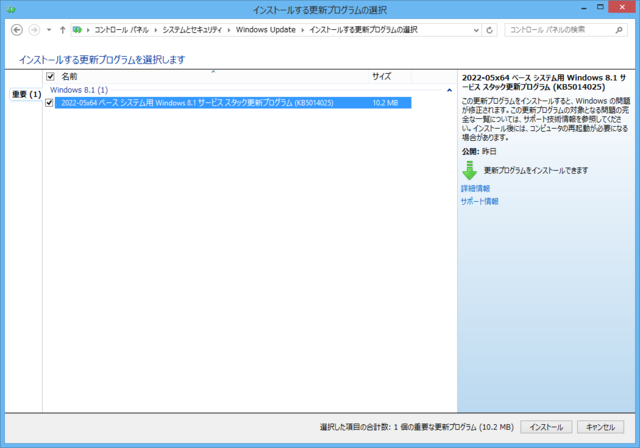Select システムとセキュリティ in the breadcrumb

tap(192, 30)
